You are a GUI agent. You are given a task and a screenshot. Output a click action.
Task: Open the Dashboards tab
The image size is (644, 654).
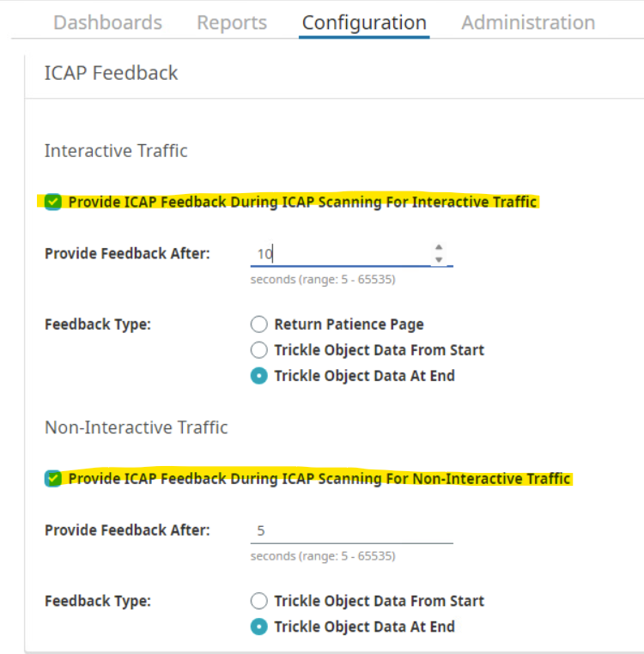[107, 23]
